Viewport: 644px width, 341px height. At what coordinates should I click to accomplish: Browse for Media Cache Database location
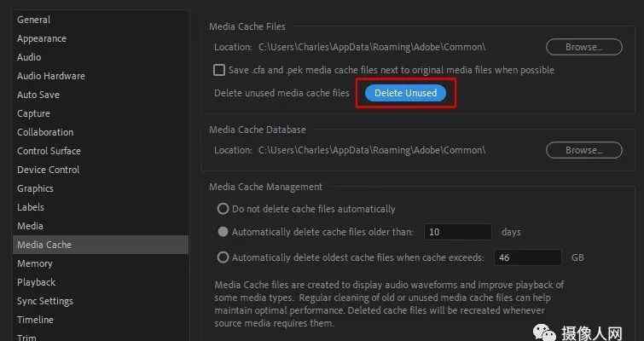pos(584,150)
